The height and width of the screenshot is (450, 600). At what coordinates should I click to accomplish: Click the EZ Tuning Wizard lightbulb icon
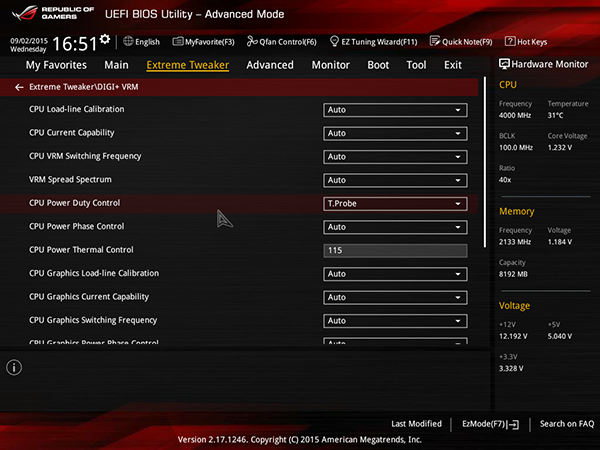[x=334, y=41]
